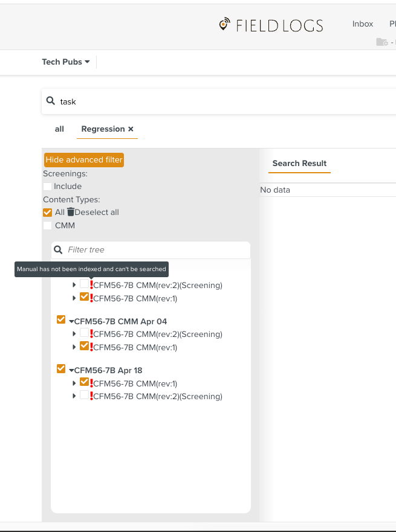Expand CFM56-7B CMM(rev:2)(Screening) under Apr 18

coord(74,397)
